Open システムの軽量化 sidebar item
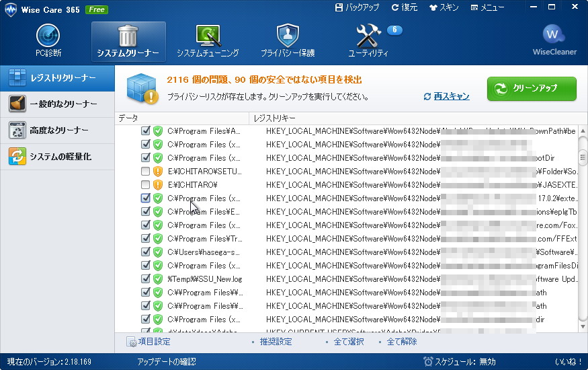The height and width of the screenshot is (370, 588). pyautogui.click(x=57, y=157)
